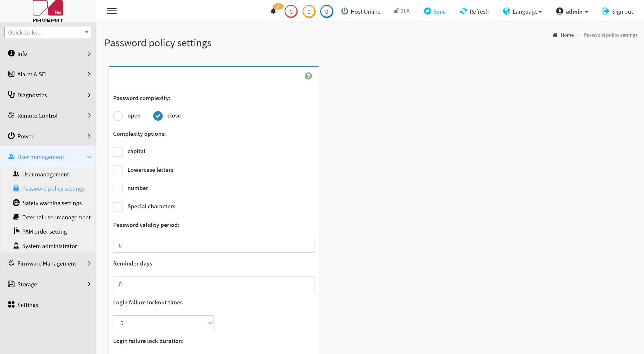The width and height of the screenshot is (644, 354).
Task: Enable the Lowercase letters checkbox
Action: pos(118,170)
